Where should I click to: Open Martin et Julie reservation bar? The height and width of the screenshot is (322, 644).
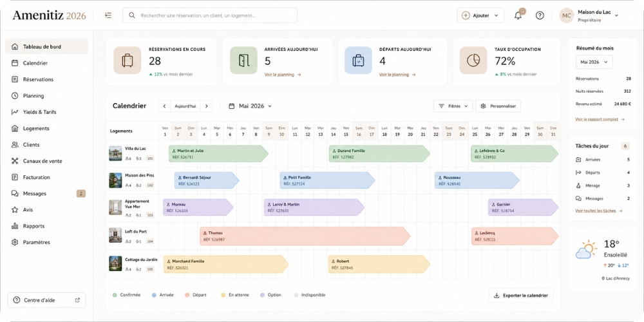[x=218, y=154]
